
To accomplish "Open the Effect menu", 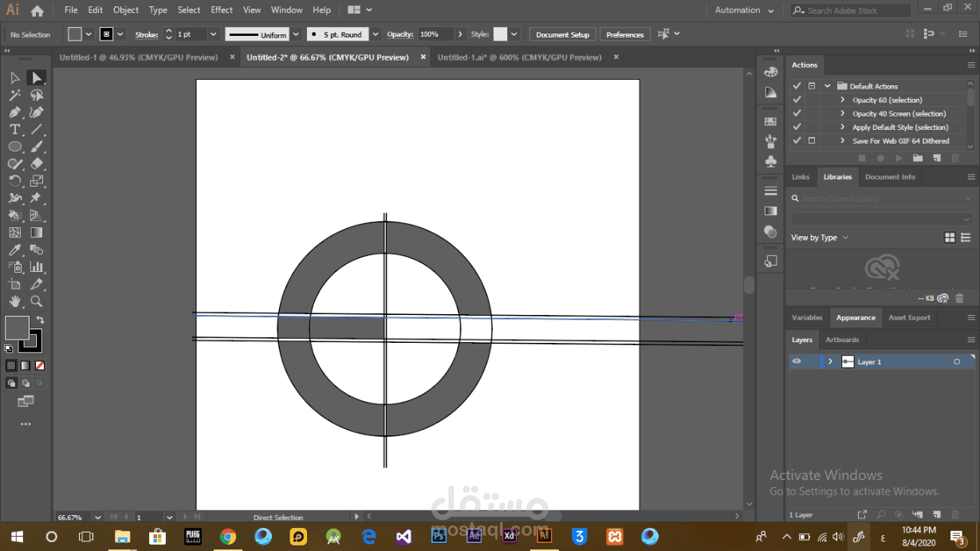I will coord(222,10).
